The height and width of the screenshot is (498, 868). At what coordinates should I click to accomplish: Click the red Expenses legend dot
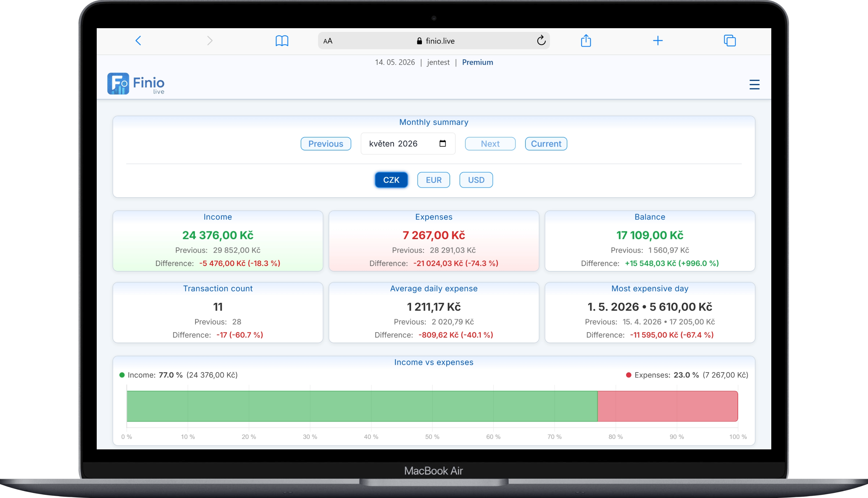pos(628,375)
